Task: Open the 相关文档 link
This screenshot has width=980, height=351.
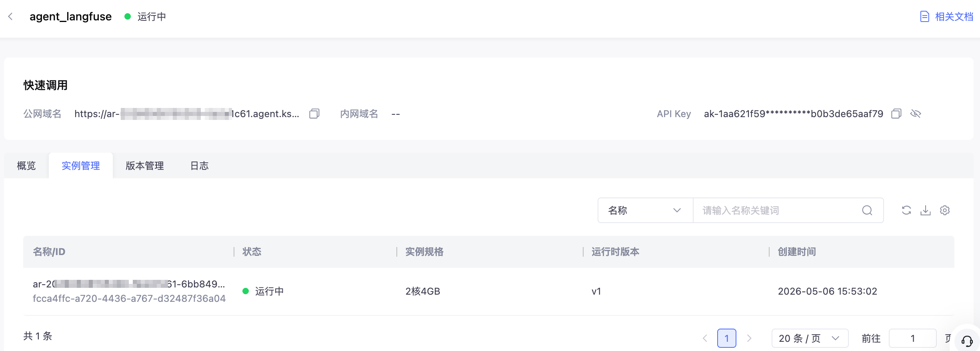Action: point(946,16)
